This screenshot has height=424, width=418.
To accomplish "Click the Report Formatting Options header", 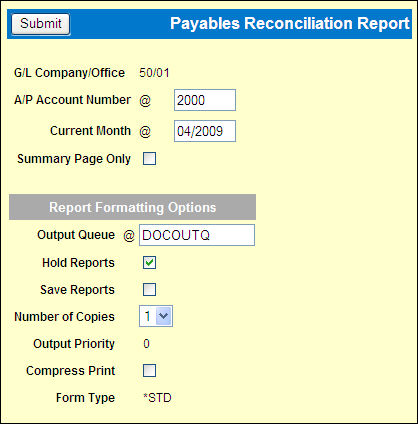I will tap(132, 207).
